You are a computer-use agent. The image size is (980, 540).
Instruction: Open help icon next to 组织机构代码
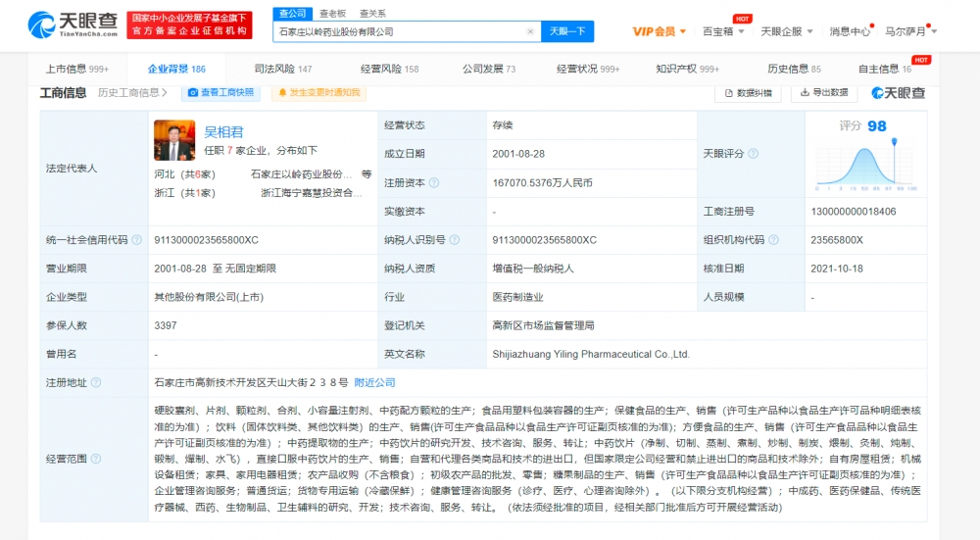click(x=774, y=240)
